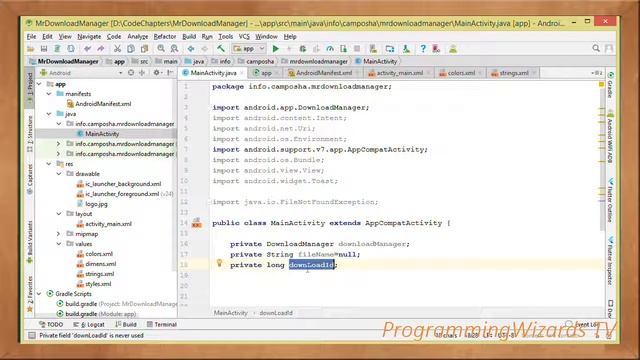The height and width of the screenshot is (360, 640).
Task: Click the Copy icon in toolbar
Action: point(131,49)
